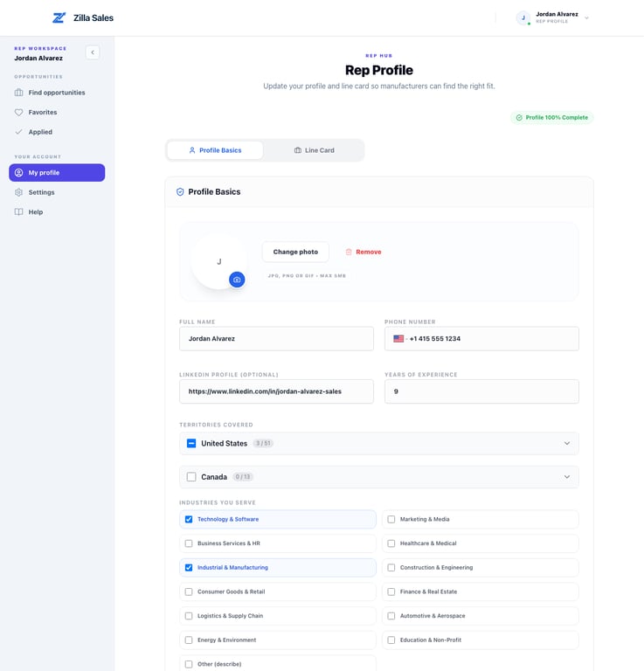Check Marketing & Media industry

tap(391, 519)
